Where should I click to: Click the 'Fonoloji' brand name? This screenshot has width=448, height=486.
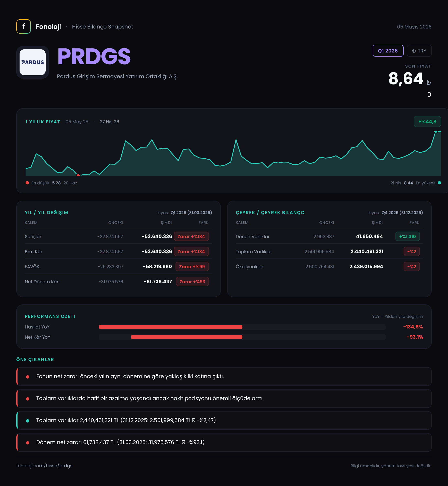point(48,27)
